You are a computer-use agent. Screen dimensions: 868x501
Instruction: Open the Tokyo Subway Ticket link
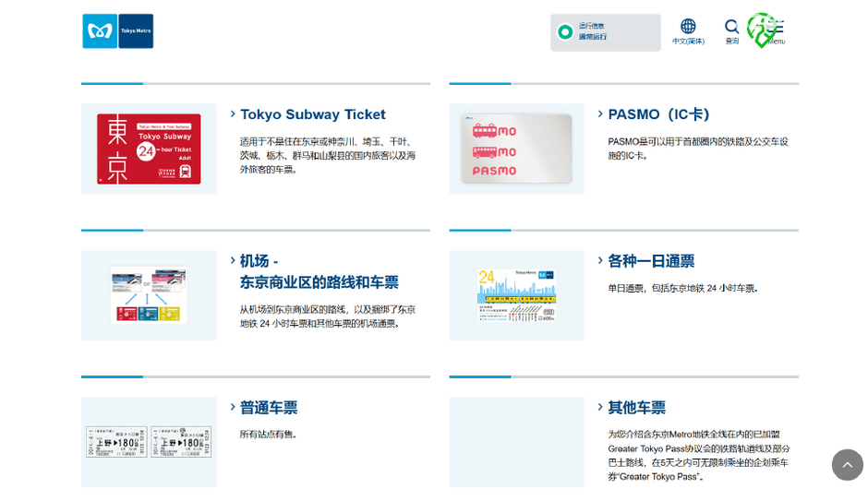click(312, 114)
